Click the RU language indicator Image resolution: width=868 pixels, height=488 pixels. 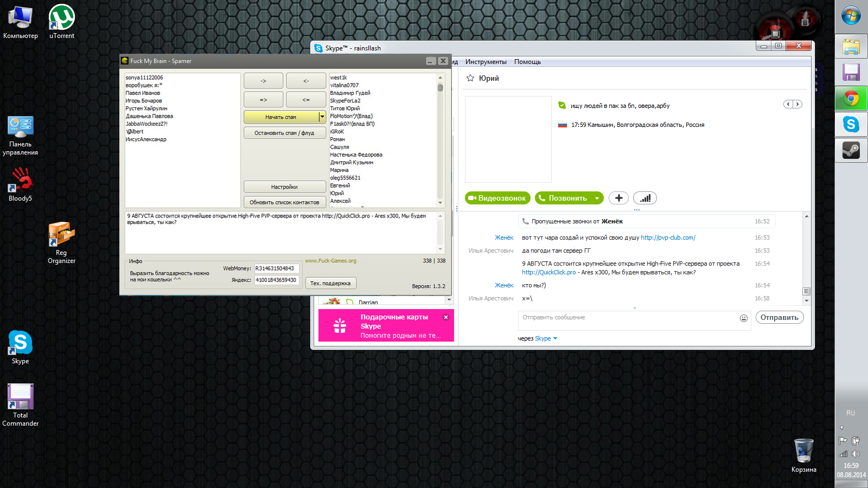coord(851,413)
